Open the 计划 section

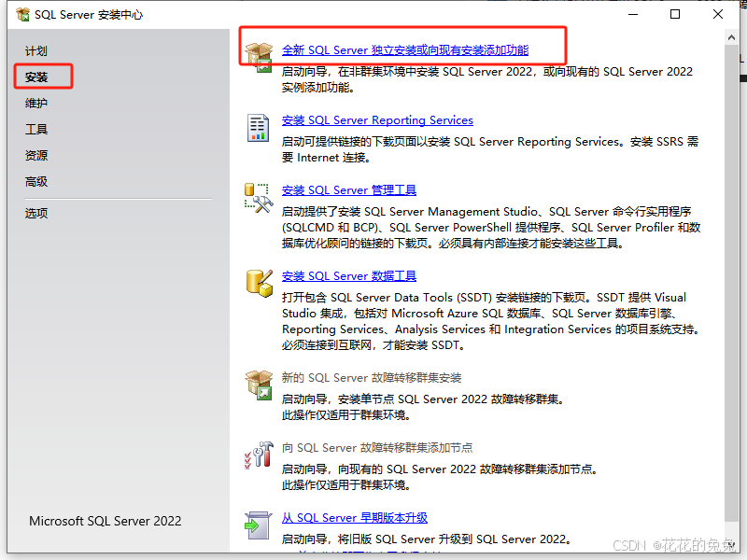tap(36, 51)
